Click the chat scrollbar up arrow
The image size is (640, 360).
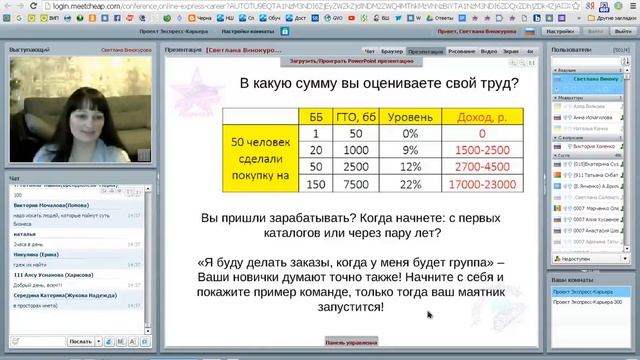point(148,189)
